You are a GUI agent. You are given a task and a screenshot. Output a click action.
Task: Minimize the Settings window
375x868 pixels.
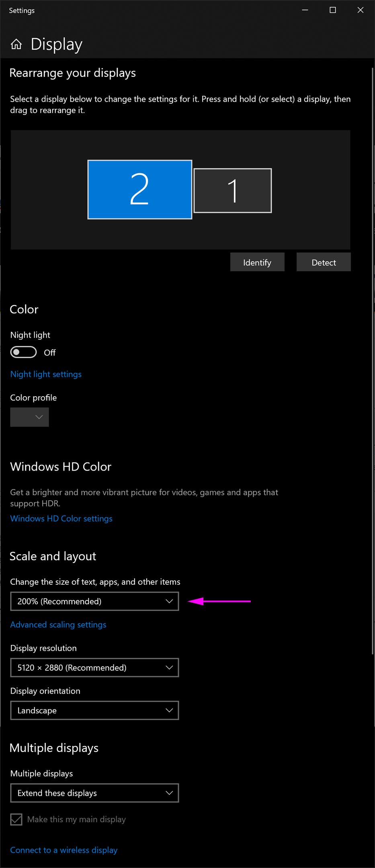tap(305, 10)
